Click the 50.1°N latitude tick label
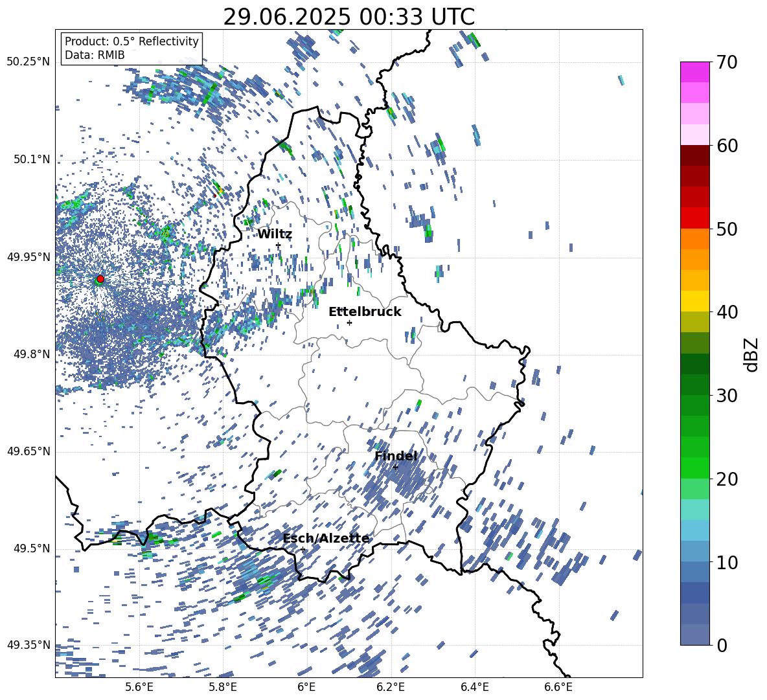 pos(32,159)
